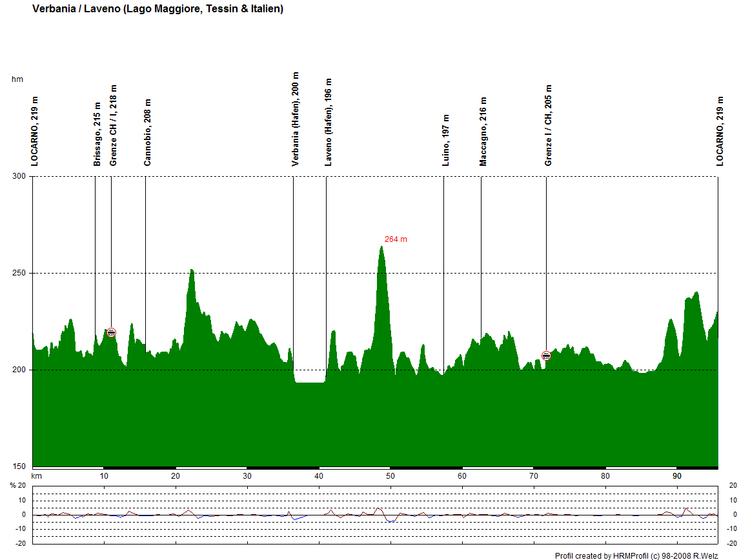The height and width of the screenshot is (560, 750).
Task: Click the '20' value on the km axis
Action: [x=176, y=476]
